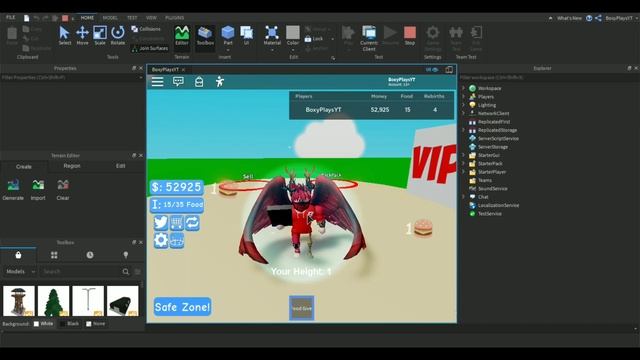Pick the Scale tool
Screen dimensions: 640x360
[100, 36]
